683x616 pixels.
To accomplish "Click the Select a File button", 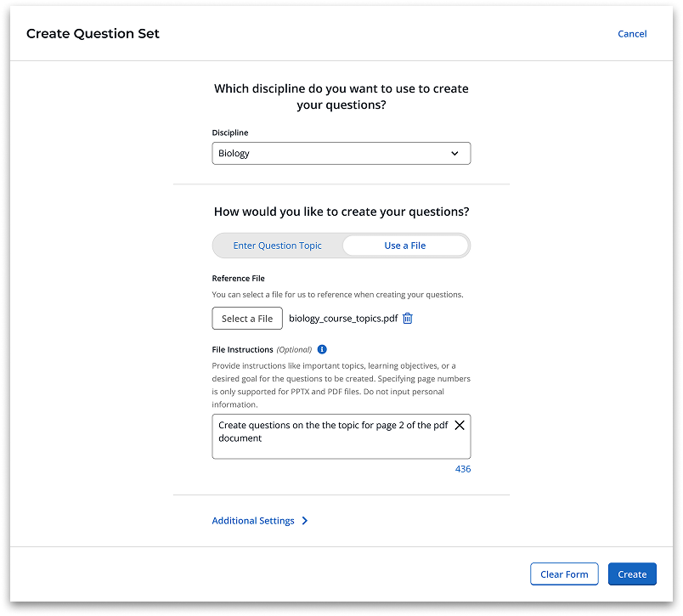I will point(247,319).
